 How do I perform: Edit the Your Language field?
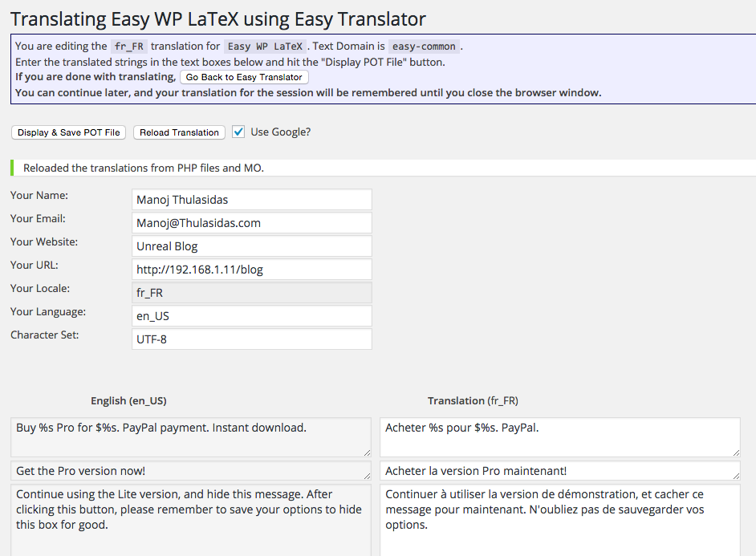tap(252, 315)
